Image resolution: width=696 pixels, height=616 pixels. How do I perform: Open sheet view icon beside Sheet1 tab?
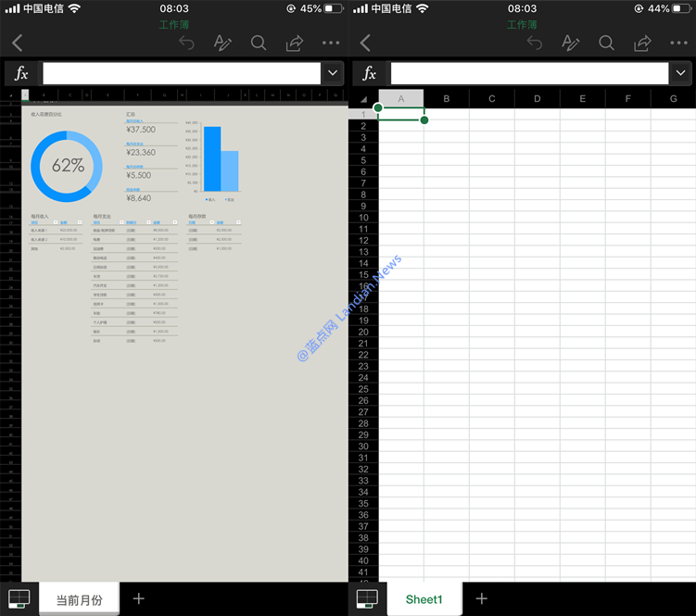point(367,599)
